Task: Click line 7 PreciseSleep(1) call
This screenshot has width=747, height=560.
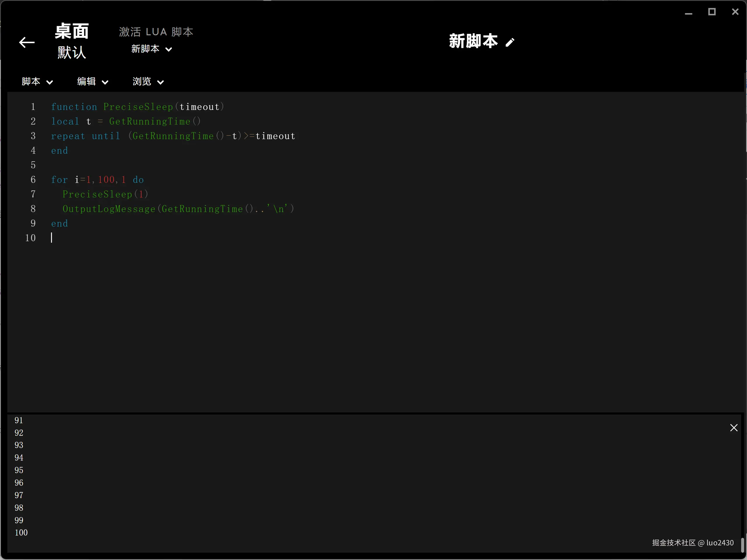Action: coord(105,195)
